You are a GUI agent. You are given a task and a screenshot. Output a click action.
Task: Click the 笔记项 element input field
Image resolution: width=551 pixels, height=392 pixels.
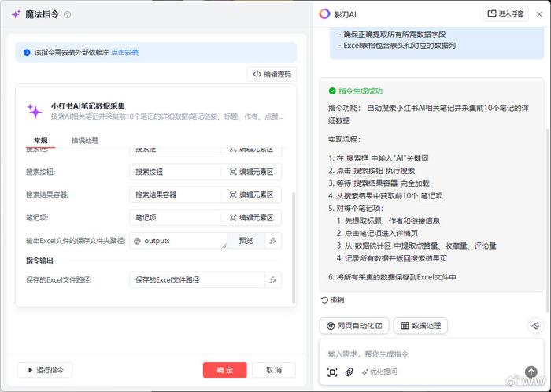(x=175, y=218)
